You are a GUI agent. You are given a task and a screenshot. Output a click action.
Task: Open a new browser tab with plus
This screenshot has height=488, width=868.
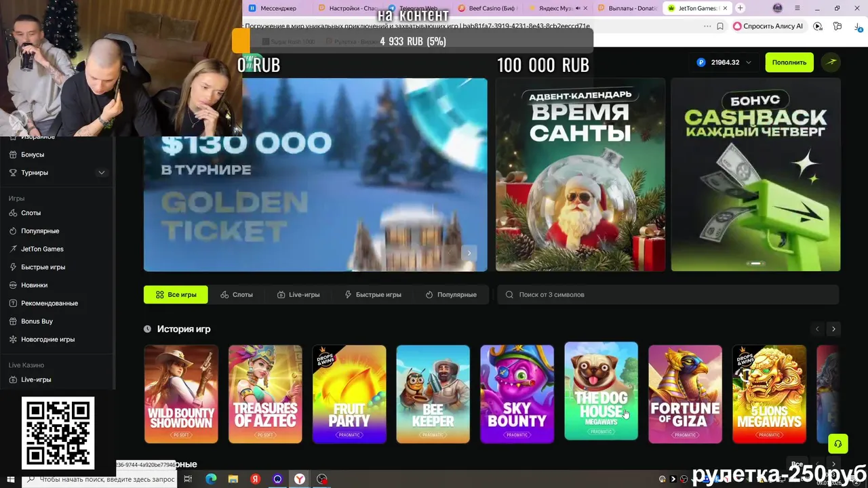[740, 8]
